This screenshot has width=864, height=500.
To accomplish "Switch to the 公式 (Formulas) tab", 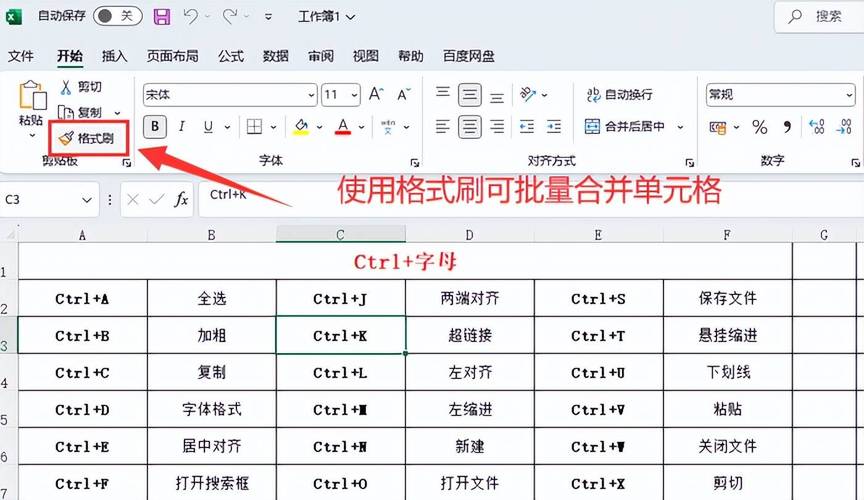I will pos(231,56).
